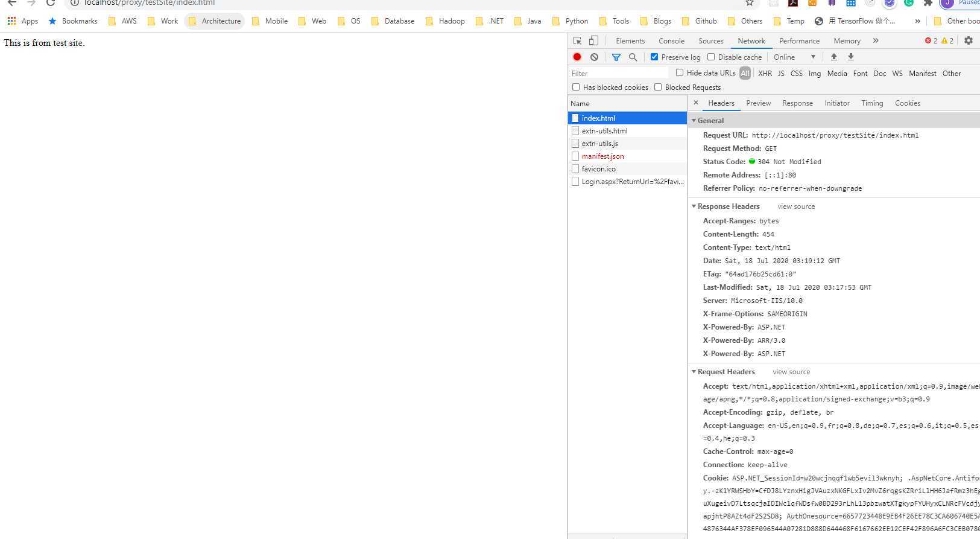Check Hide data URLs option

(x=680, y=73)
